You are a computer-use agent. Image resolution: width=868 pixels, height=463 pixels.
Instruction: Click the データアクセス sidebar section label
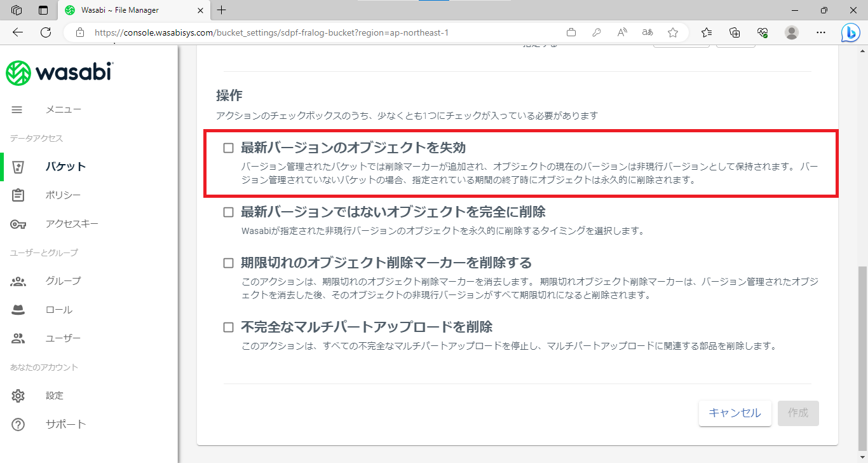[x=37, y=138]
